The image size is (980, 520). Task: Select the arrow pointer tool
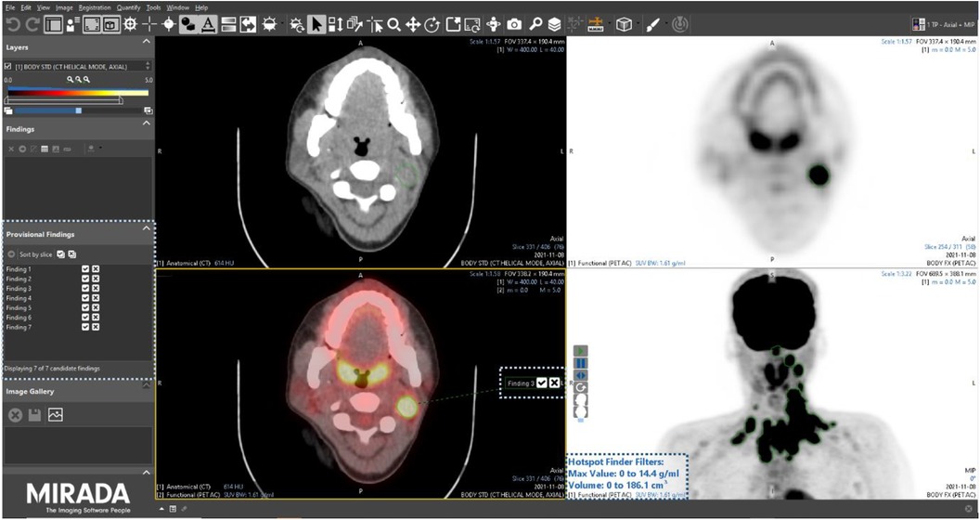[316, 24]
